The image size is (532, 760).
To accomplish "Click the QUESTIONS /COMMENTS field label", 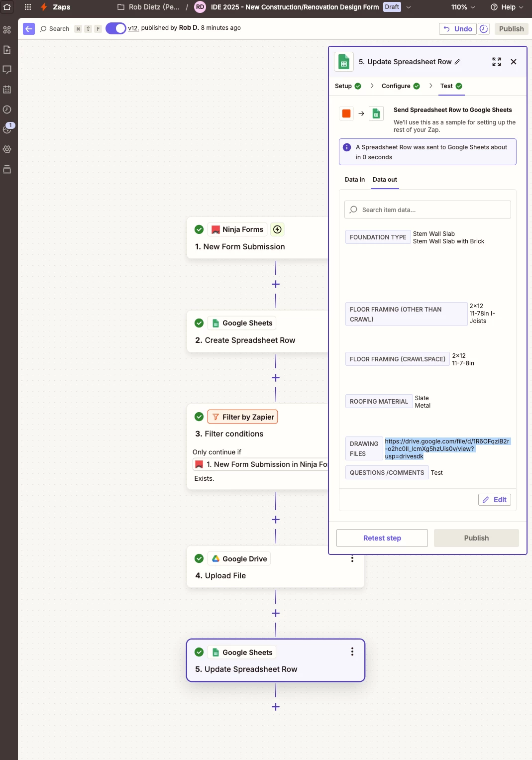I will point(387,472).
